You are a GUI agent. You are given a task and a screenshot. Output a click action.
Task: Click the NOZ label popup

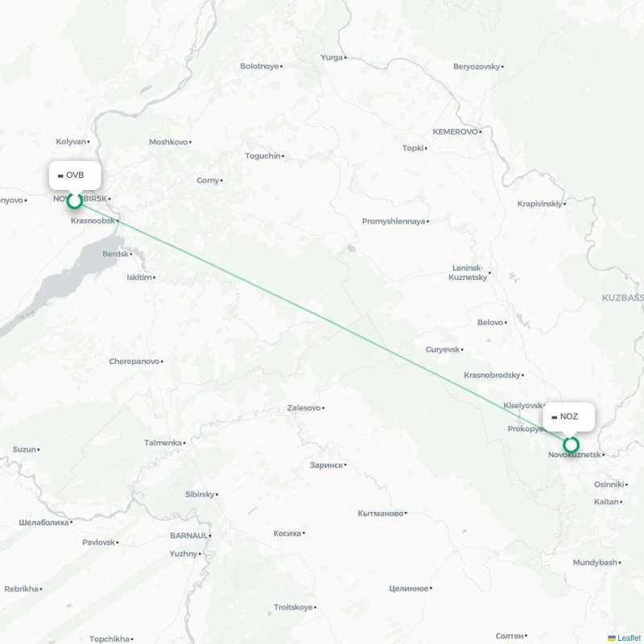point(569,417)
